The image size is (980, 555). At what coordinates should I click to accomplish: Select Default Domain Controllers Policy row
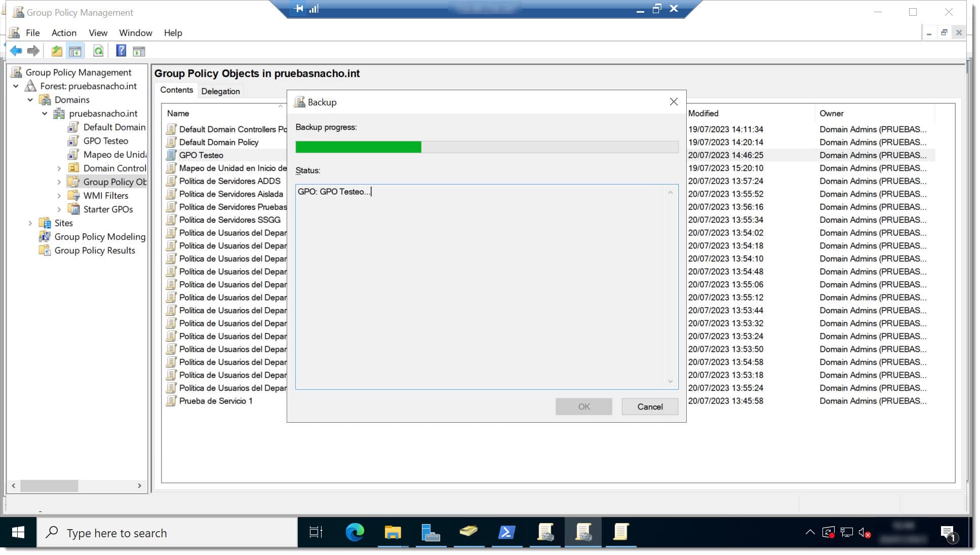(232, 129)
